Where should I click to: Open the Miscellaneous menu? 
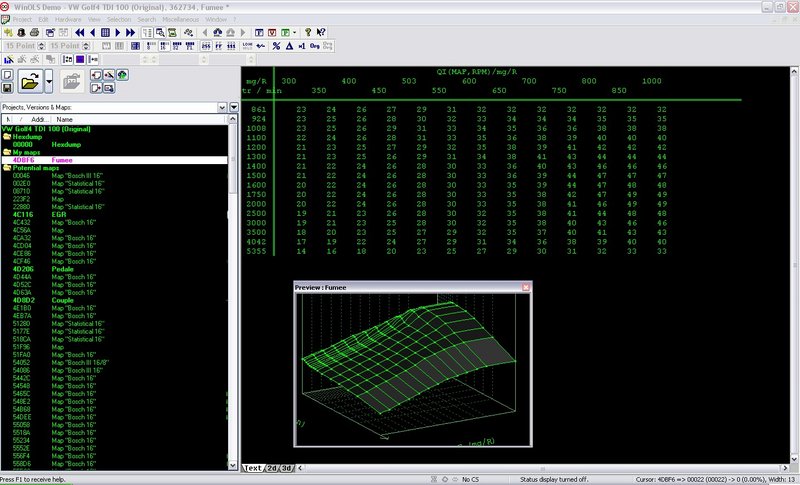coord(181,19)
